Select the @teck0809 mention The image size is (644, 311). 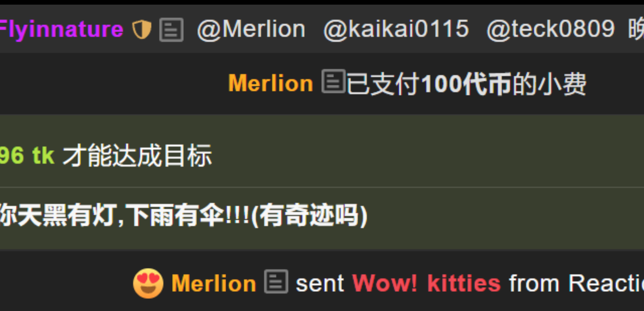point(550,30)
